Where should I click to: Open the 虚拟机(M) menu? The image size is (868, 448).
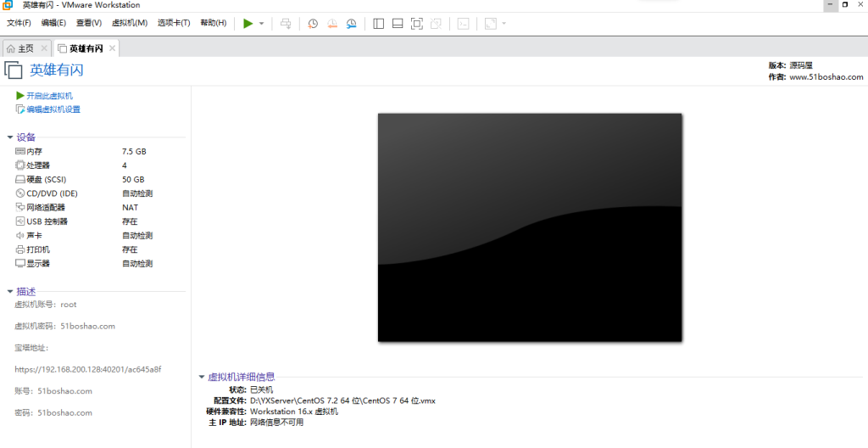tap(129, 23)
